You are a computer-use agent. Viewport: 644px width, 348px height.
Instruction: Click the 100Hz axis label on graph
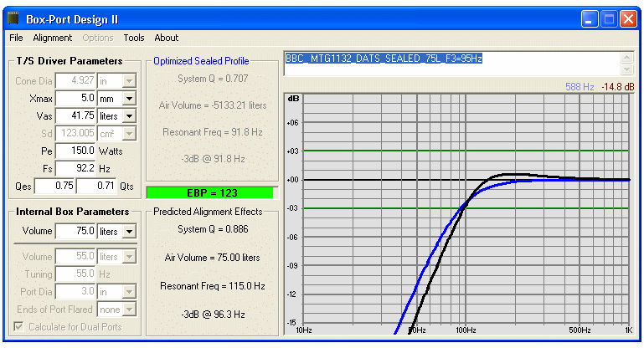click(x=466, y=330)
